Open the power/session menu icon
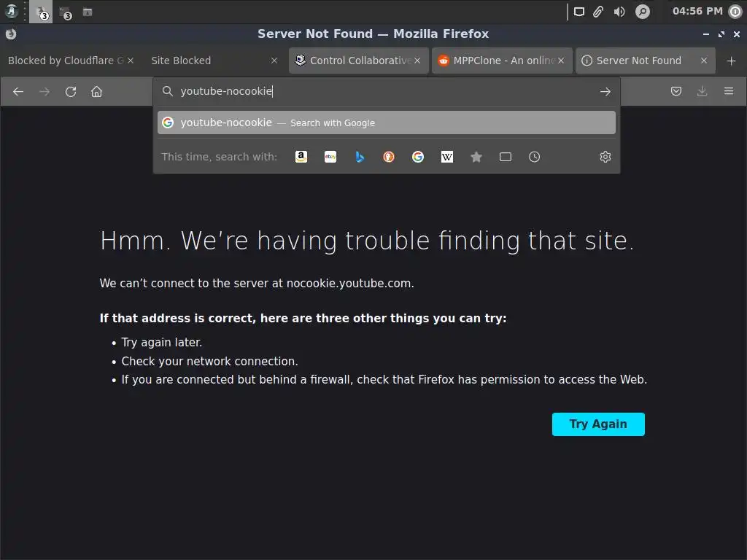 (736, 12)
